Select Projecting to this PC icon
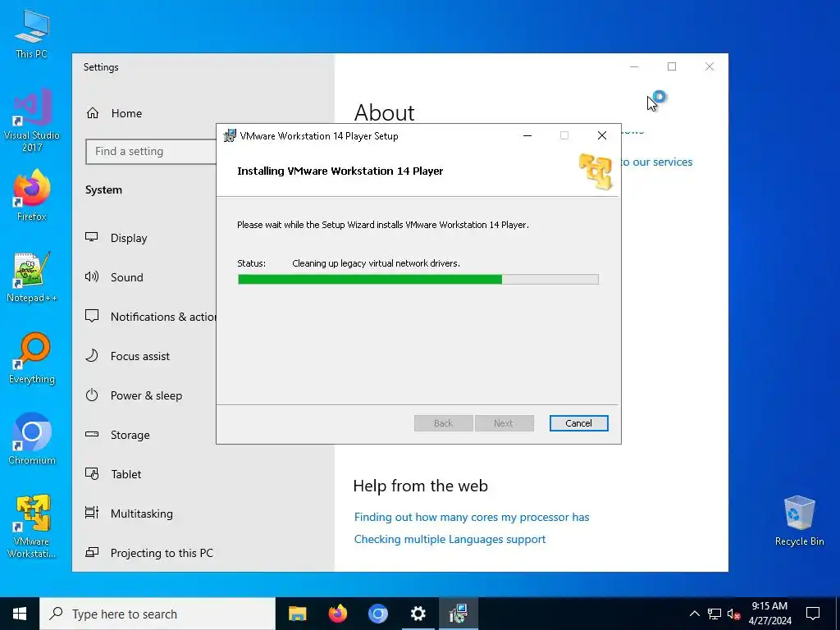The height and width of the screenshot is (630, 840). point(92,552)
